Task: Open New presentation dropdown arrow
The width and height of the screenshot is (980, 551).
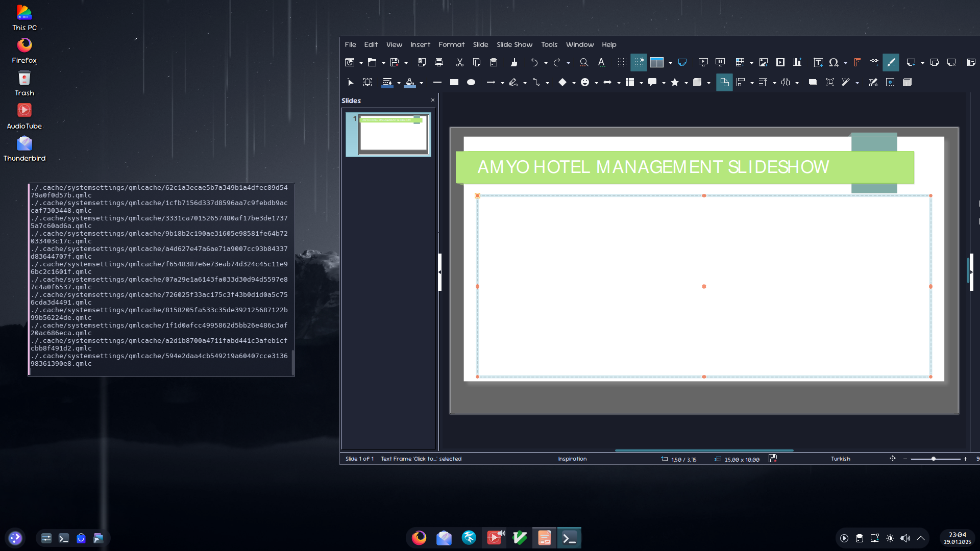Action: [x=361, y=63]
